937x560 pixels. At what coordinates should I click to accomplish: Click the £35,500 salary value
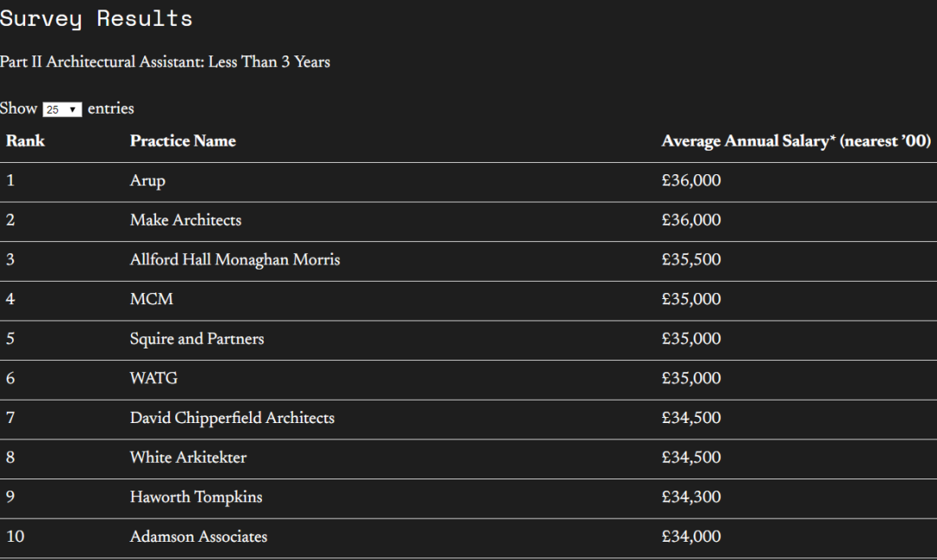(691, 260)
